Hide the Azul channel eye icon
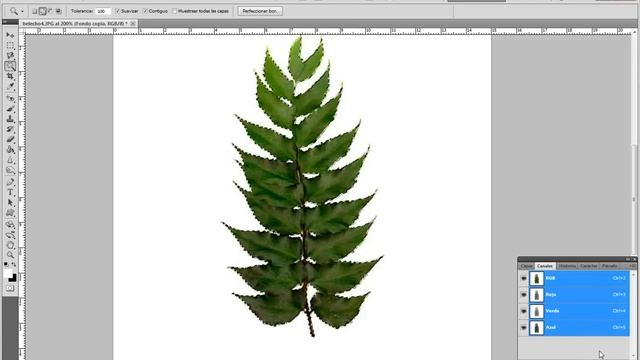Image resolution: width=640 pixels, height=360 pixels. [x=524, y=327]
